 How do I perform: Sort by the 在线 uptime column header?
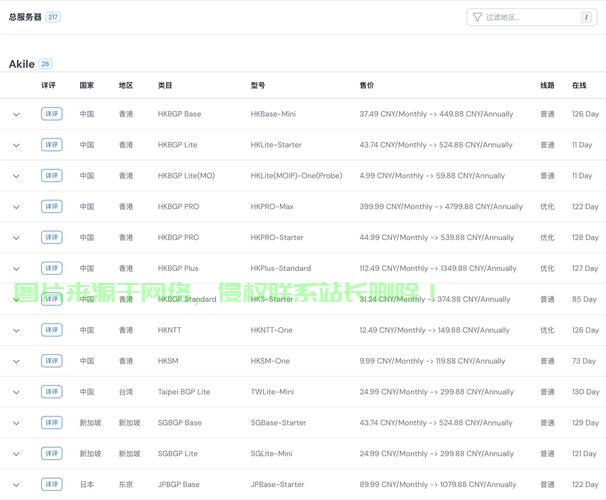579,86
